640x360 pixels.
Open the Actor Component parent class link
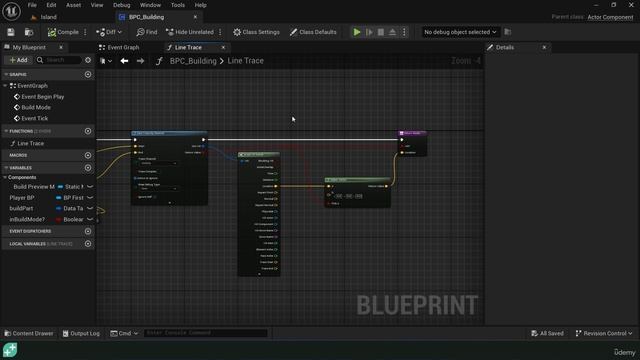610,17
